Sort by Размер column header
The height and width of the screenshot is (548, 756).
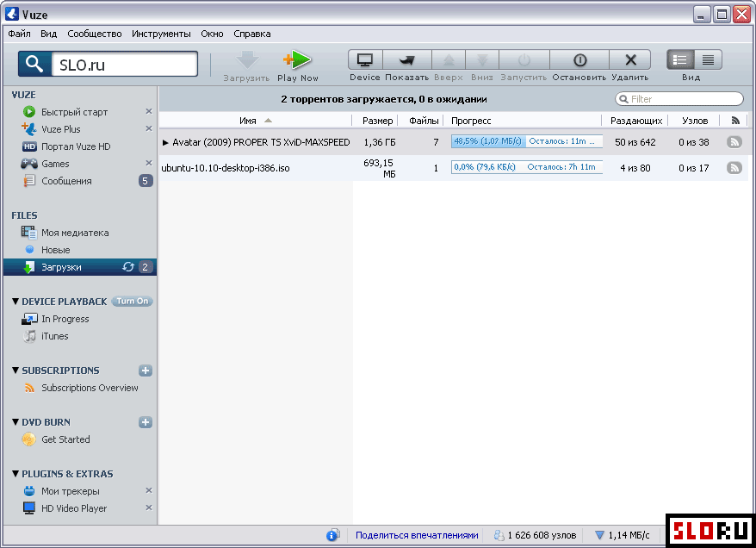377,121
